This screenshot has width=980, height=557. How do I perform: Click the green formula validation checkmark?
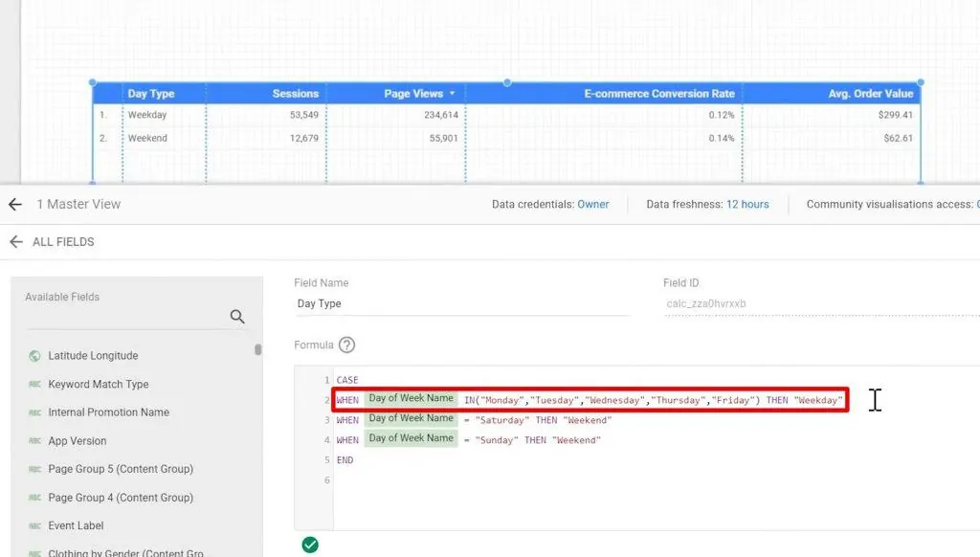pos(310,544)
